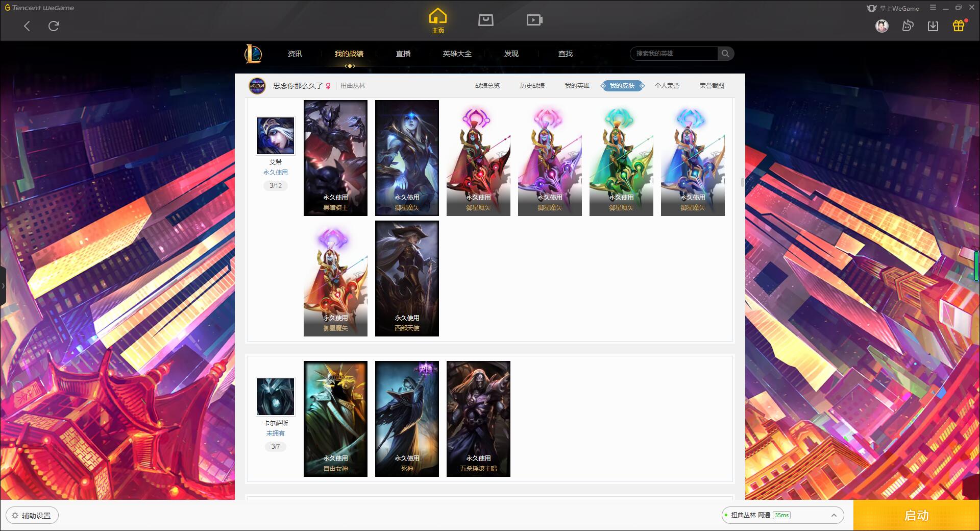Viewport: 980px width, 531px height.
Task: Open the hamburger main menu
Action: pyautogui.click(x=933, y=8)
